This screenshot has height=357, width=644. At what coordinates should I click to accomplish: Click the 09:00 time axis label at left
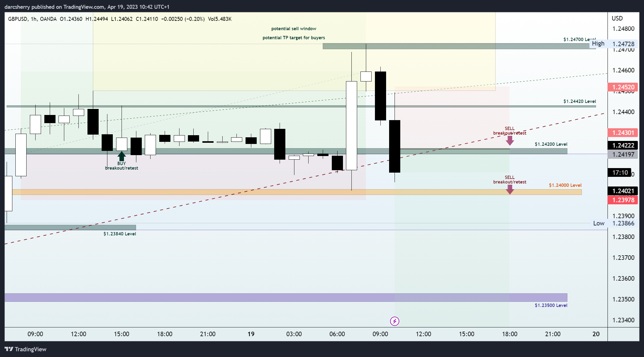(x=35, y=334)
